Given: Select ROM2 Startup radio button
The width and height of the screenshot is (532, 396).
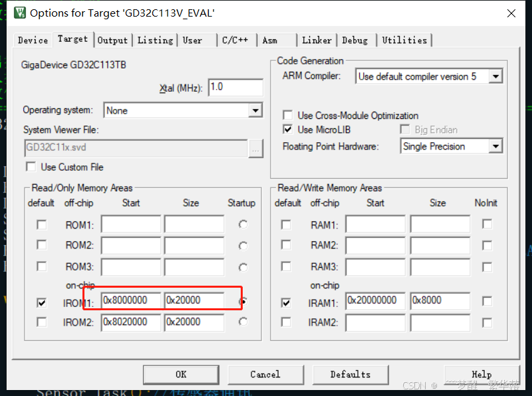Looking at the screenshot, I should (x=243, y=246).
